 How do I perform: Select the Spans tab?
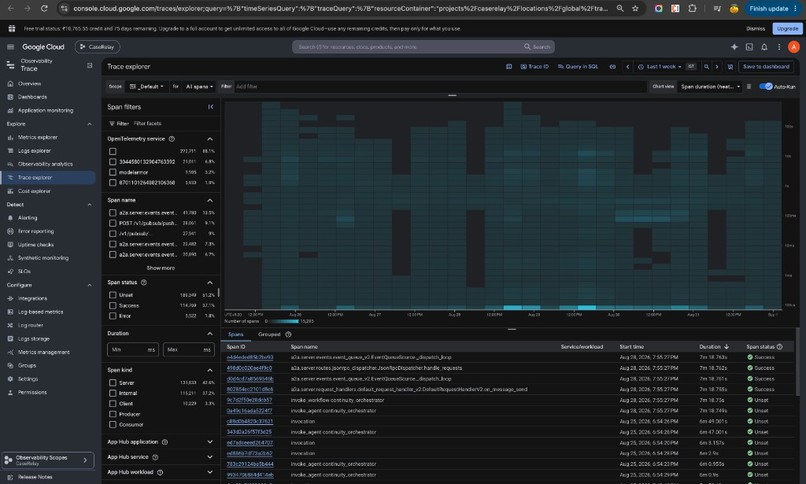point(235,334)
